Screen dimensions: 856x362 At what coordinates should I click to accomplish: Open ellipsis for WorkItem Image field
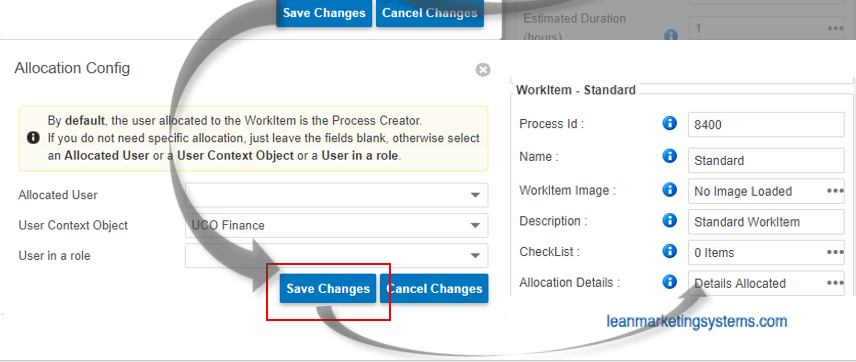(x=835, y=191)
